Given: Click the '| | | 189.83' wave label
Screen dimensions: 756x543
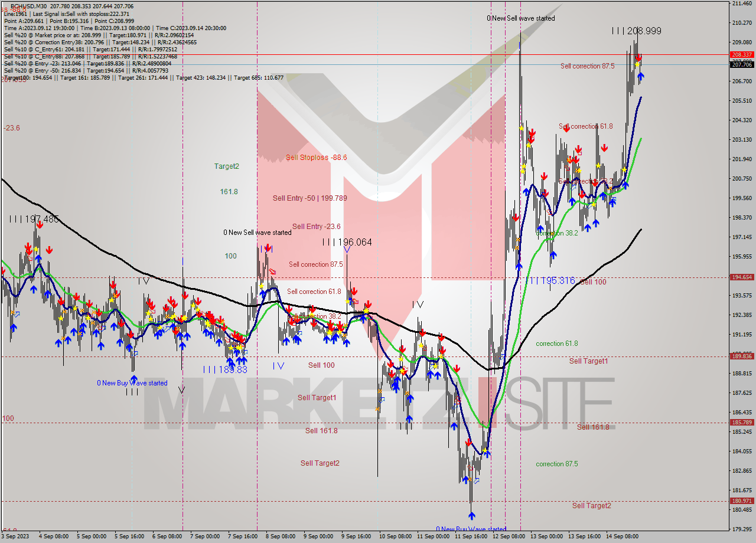Looking at the screenshot, I should click(224, 369).
